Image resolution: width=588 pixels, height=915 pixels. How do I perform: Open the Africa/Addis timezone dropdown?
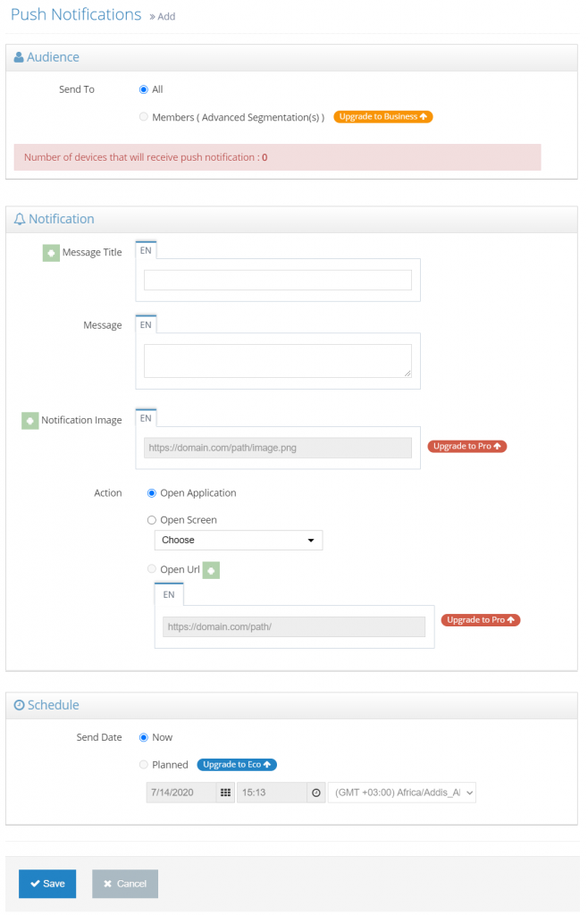tap(401, 792)
